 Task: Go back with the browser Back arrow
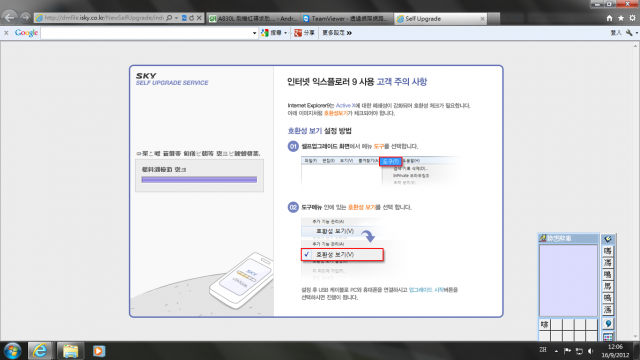(9, 18)
